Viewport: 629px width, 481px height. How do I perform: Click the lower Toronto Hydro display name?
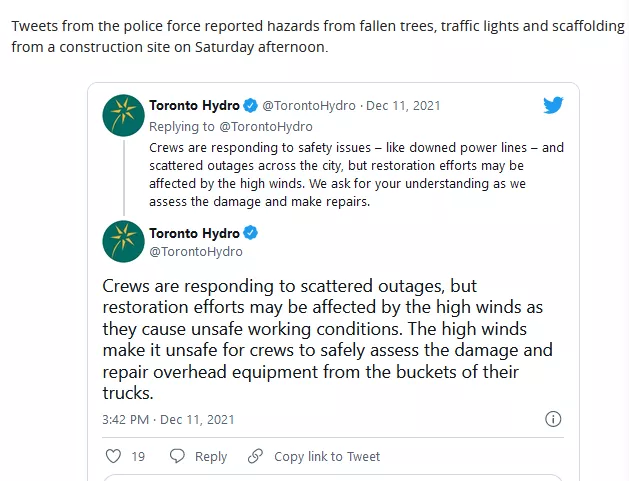pyautogui.click(x=194, y=233)
